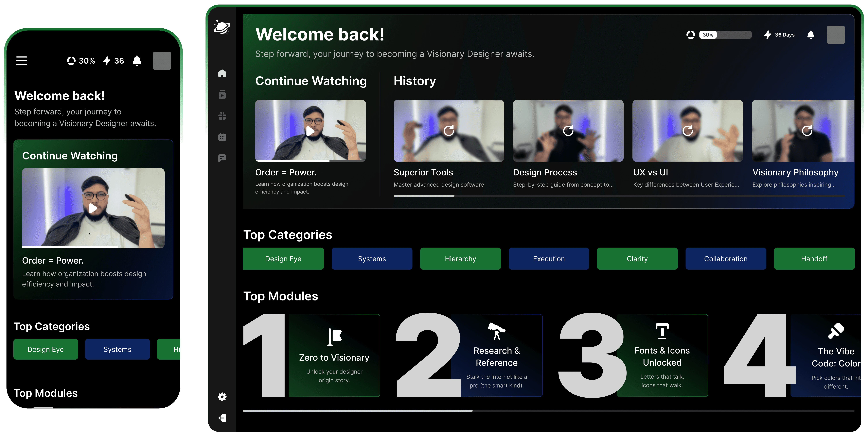The height and width of the screenshot is (439, 868).
Task: Click the desktop progress ring icon
Action: pyautogui.click(x=690, y=35)
